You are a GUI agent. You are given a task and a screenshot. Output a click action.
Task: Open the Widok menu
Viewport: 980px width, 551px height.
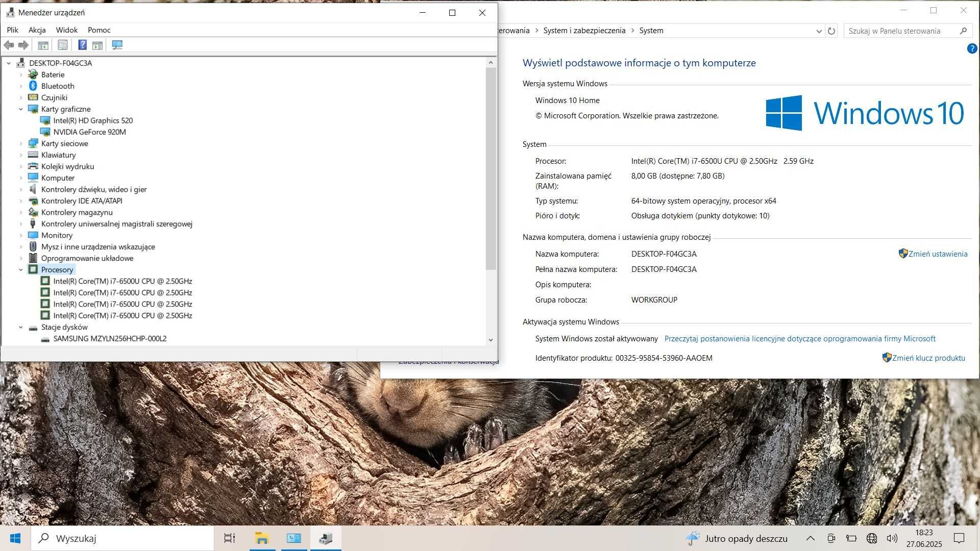[x=67, y=30]
